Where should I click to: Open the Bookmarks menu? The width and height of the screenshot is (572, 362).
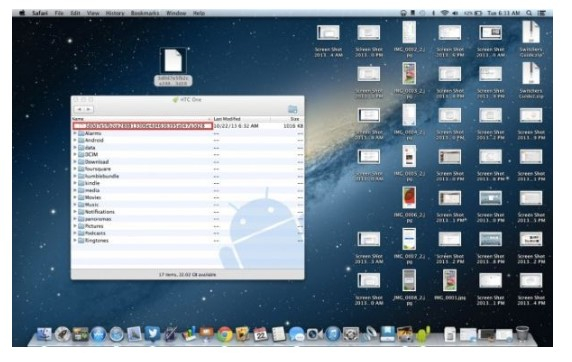[145, 13]
